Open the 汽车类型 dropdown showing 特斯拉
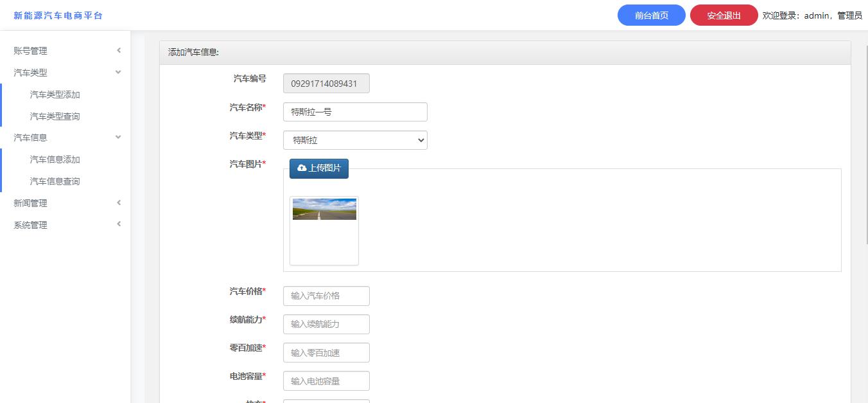Screen dimensions: 868x403 tap(355, 140)
